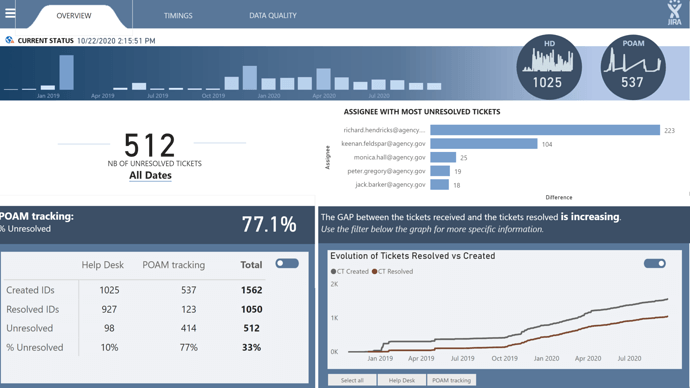690x388 pixels.
Task: Select peter.gregory bar with 19 tickets
Action: pos(440,171)
